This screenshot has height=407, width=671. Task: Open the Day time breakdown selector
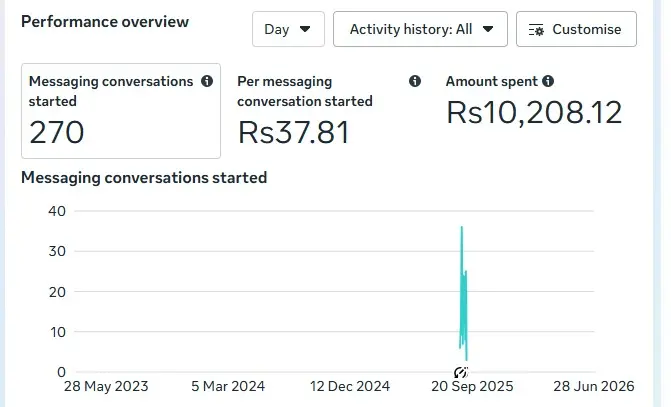(288, 29)
